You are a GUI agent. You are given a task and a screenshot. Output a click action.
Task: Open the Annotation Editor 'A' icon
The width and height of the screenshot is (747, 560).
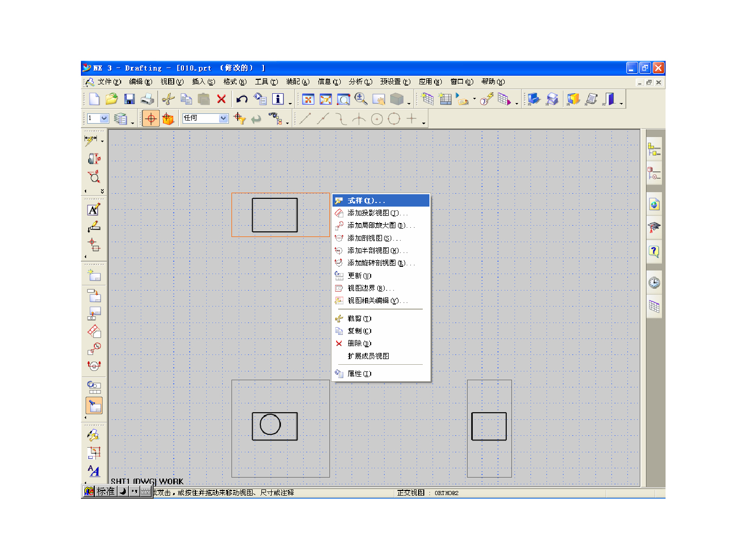tap(93, 210)
